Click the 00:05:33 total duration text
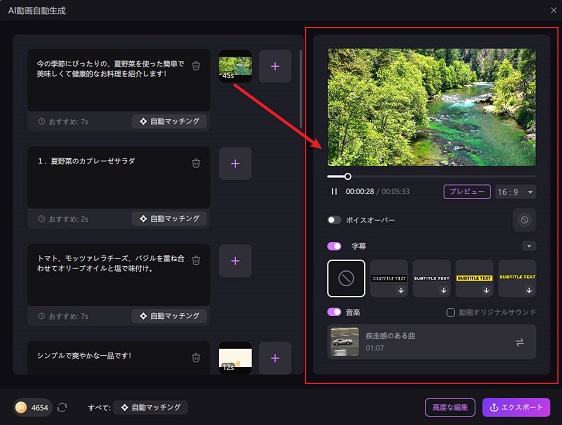Image resolution: width=562 pixels, height=425 pixels. point(395,191)
